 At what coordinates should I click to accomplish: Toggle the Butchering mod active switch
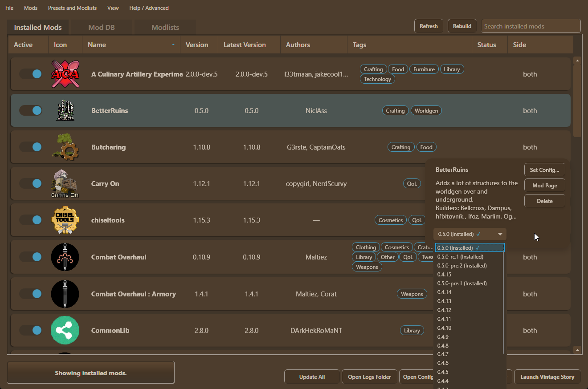pos(31,147)
